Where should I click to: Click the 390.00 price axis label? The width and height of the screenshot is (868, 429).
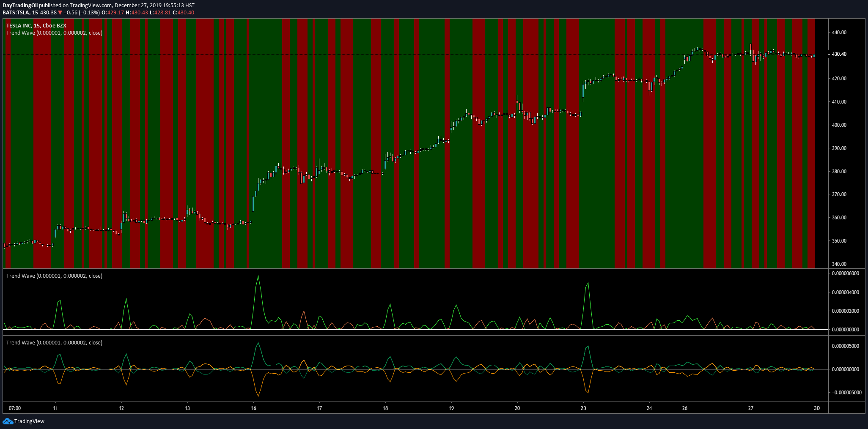point(839,148)
